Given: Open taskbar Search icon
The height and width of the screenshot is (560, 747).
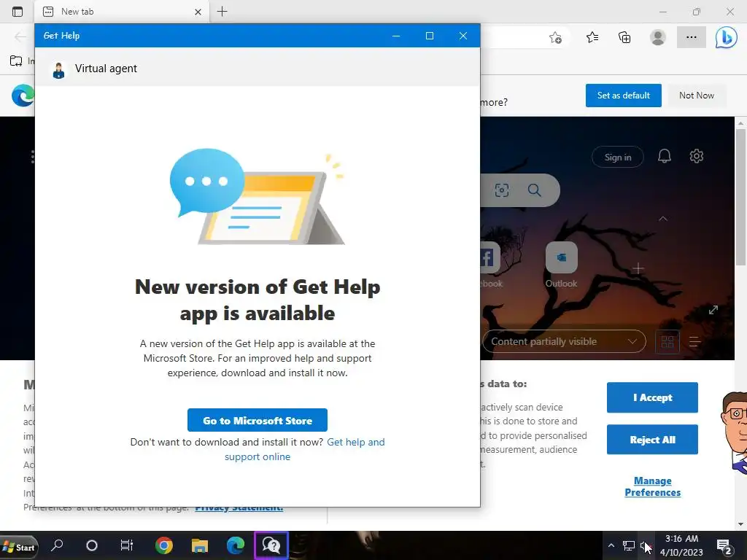Looking at the screenshot, I should 57,545.
